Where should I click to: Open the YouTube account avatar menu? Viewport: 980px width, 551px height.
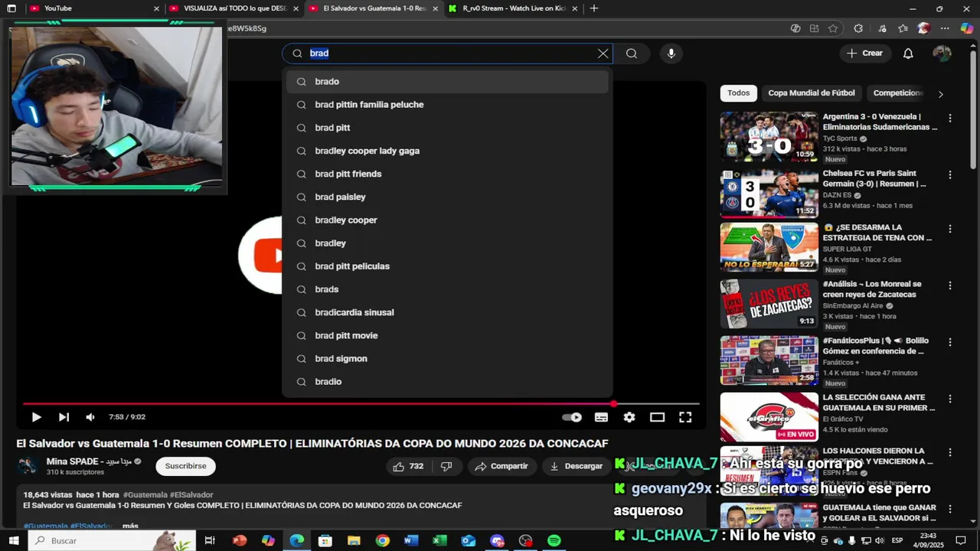pos(942,54)
